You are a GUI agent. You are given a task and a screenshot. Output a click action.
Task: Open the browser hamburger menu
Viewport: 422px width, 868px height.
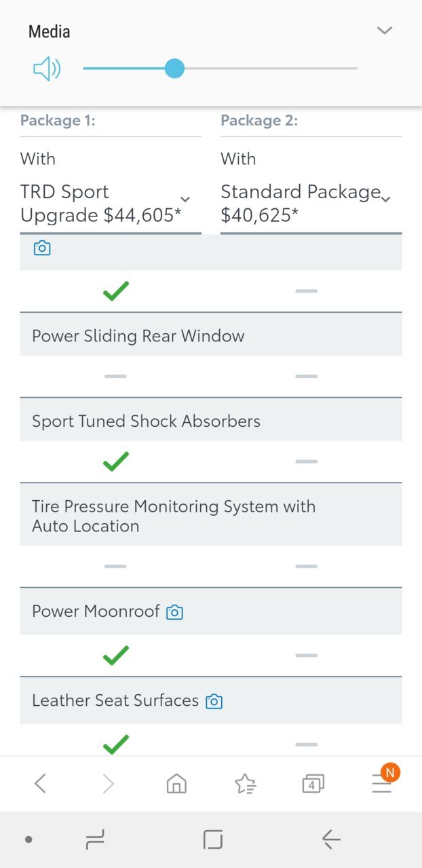point(382,784)
